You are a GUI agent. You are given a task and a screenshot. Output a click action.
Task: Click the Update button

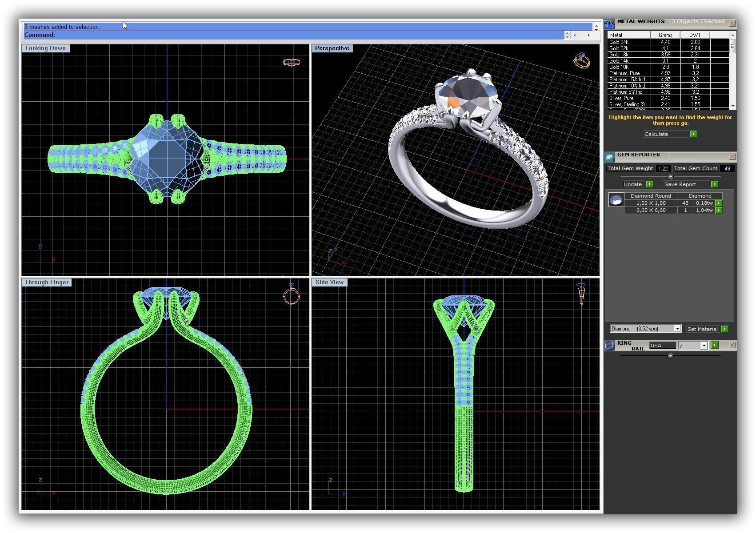click(634, 184)
